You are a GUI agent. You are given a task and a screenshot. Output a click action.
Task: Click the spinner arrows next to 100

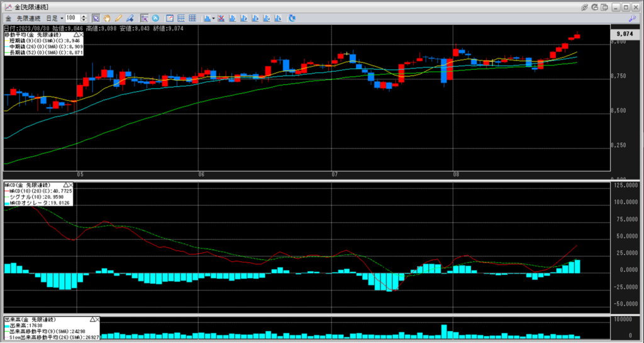(x=84, y=18)
